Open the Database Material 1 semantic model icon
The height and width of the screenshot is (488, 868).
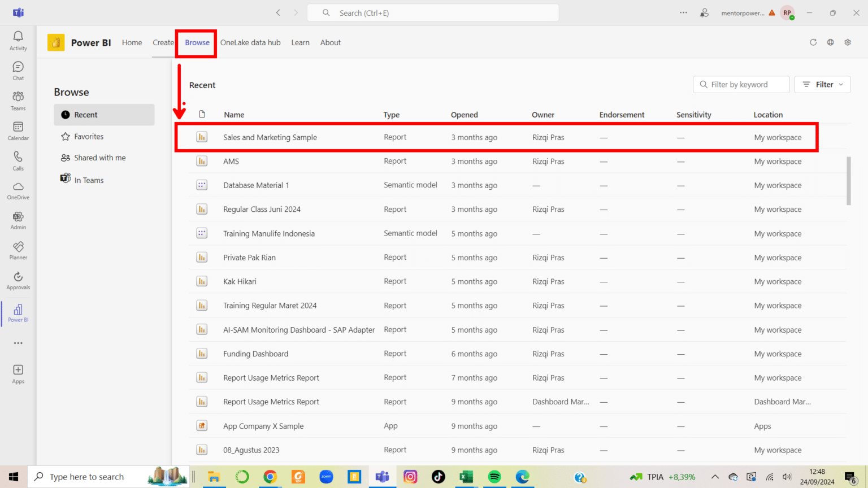[x=202, y=185]
